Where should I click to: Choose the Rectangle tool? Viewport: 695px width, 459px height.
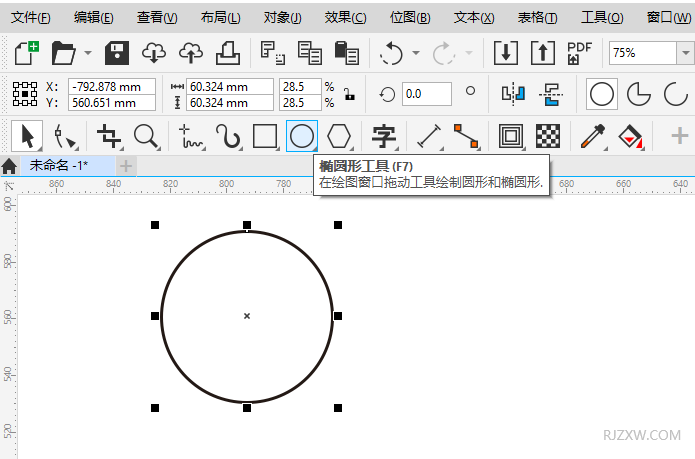264,135
